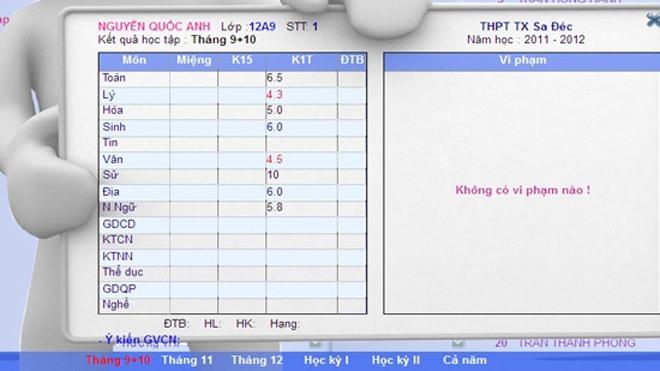Click the Hạng summary label
This screenshot has height=371, width=660.
click(285, 324)
